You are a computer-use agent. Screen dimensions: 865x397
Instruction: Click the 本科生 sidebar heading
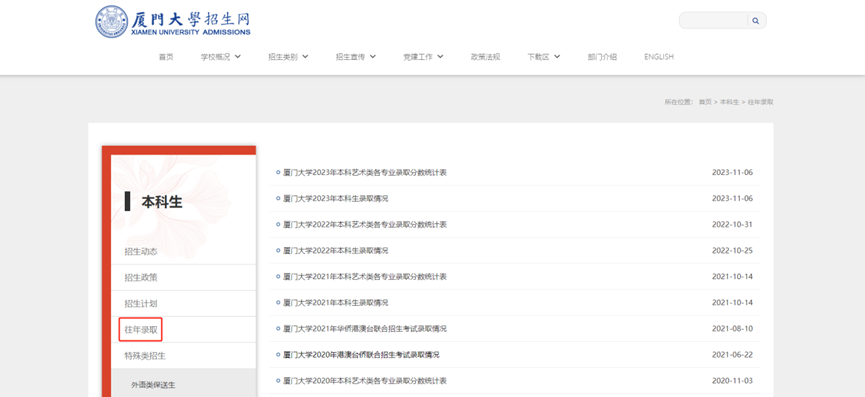point(162,202)
